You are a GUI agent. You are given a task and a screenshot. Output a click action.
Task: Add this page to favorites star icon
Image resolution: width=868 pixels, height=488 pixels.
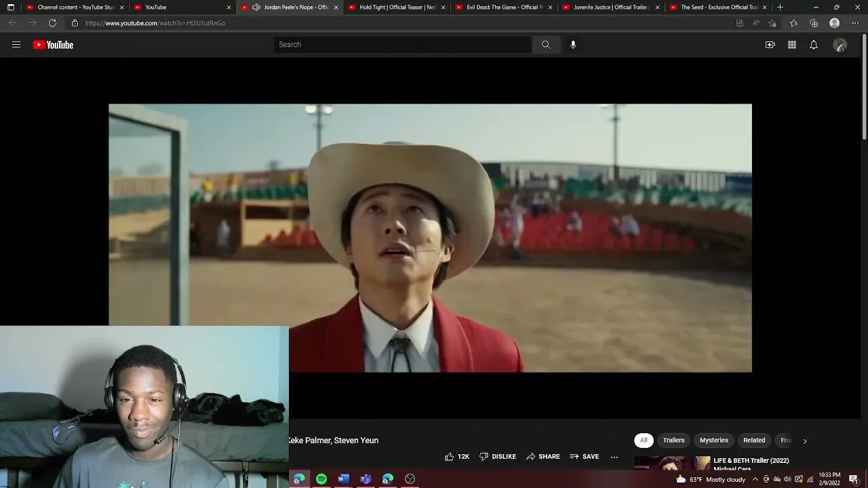[772, 23]
